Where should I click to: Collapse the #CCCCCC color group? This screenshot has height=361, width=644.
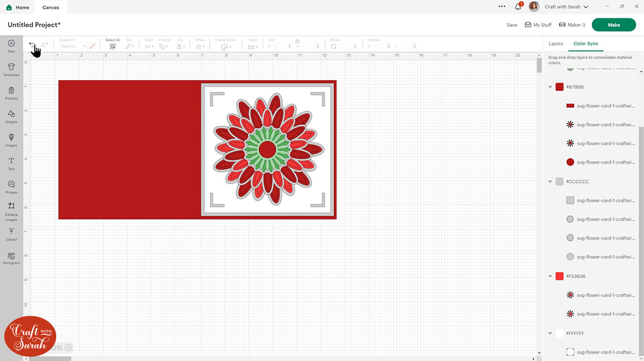[550, 182]
